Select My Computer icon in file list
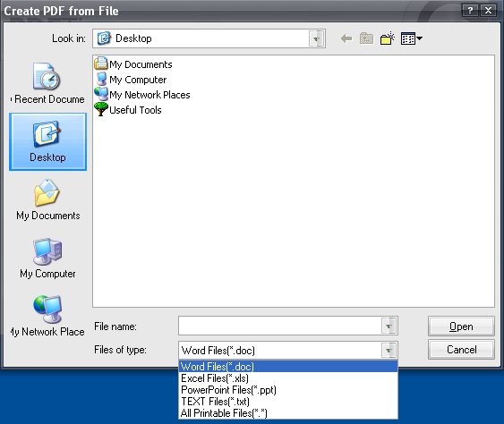Image resolution: width=504 pixels, height=424 pixels. (x=101, y=79)
